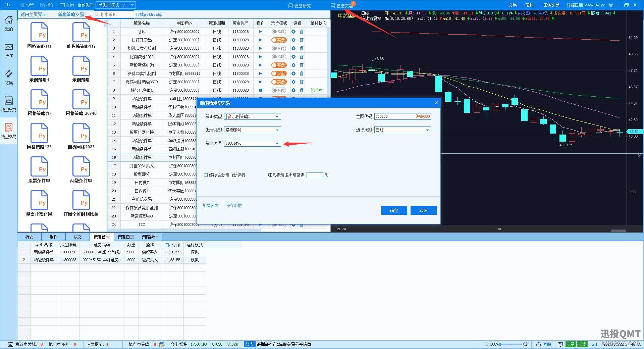
Task: Click the 公告 announcement label in status bar
Action: click(249, 344)
